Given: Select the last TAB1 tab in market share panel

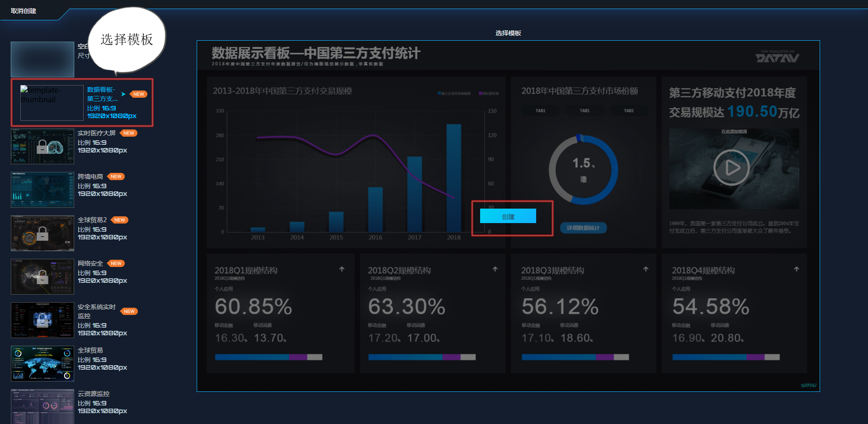Looking at the screenshot, I should click(x=629, y=110).
